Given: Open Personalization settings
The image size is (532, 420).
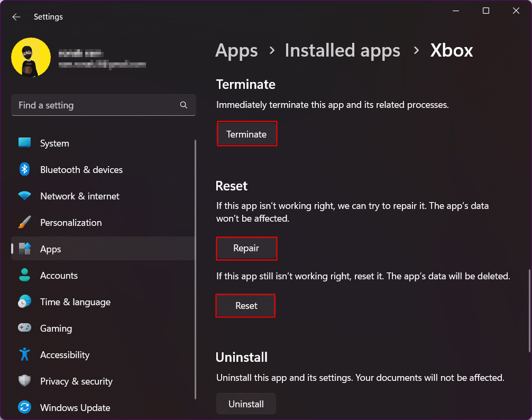Looking at the screenshot, I should (x=103, y=223).
